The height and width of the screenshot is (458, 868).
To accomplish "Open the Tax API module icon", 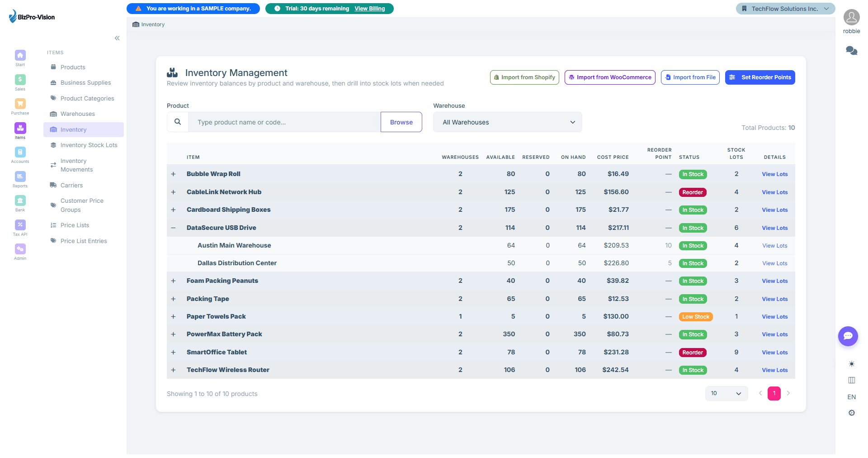I will coord(20,225).
